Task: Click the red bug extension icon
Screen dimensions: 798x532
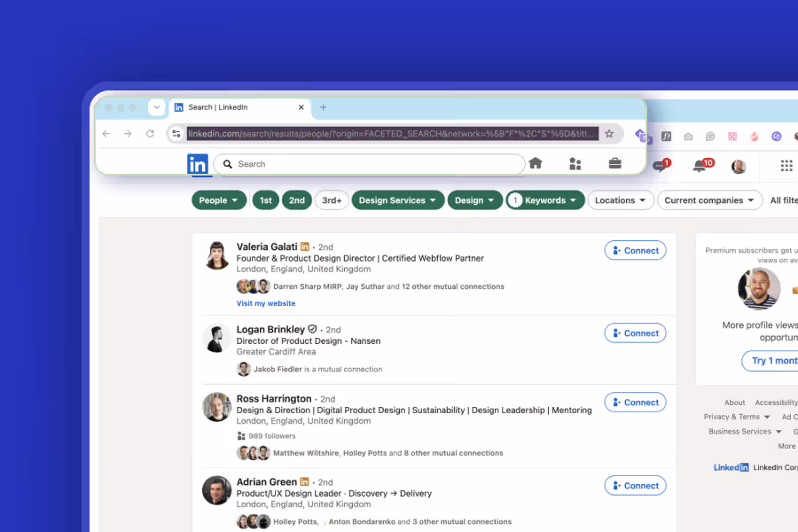Action: point(755,137)
